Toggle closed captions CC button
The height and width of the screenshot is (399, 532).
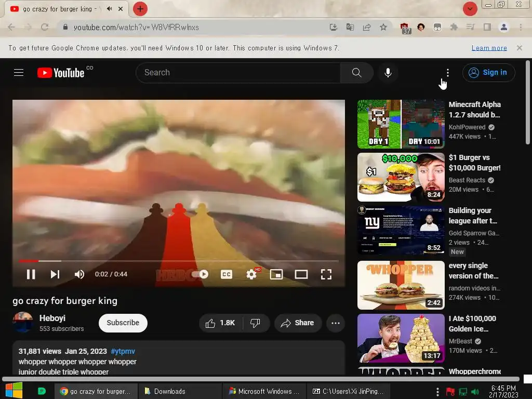(x=227, y=274)
